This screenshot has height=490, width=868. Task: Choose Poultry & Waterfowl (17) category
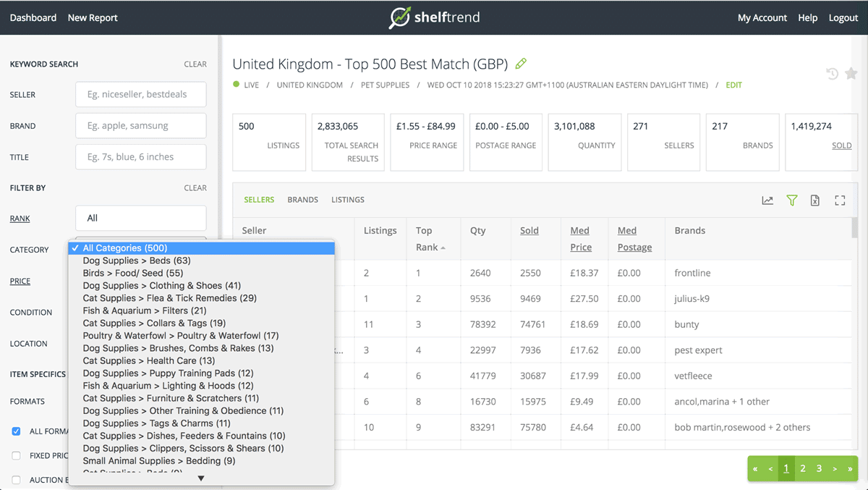(202, 336)
